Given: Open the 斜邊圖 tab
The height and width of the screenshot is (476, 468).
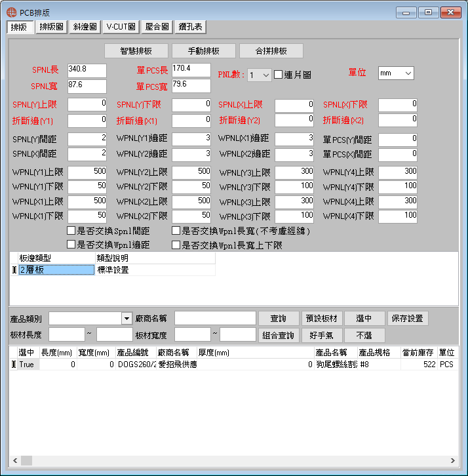Looking at the screenshot, I should [x=85, y=27].
